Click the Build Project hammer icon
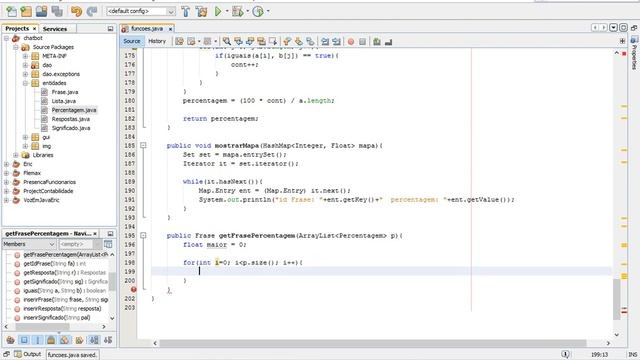The width and height of the screenshot is (640, 360). tap(186, 11)
